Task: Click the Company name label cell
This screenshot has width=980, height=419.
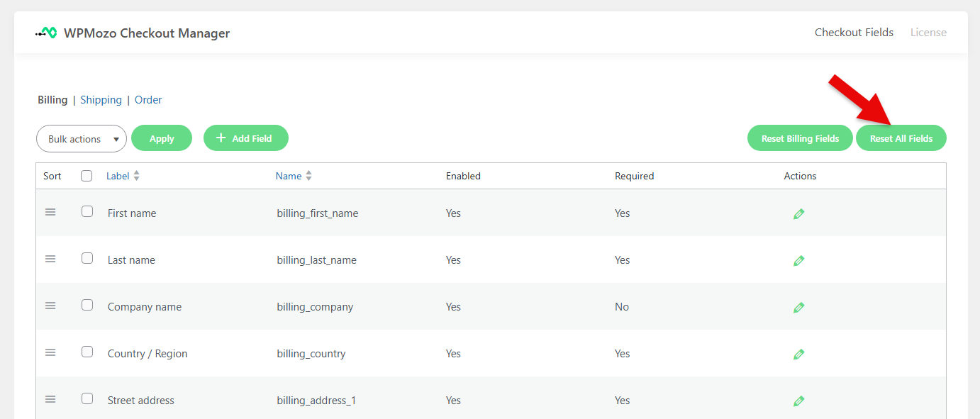Action: coord(145,307)
